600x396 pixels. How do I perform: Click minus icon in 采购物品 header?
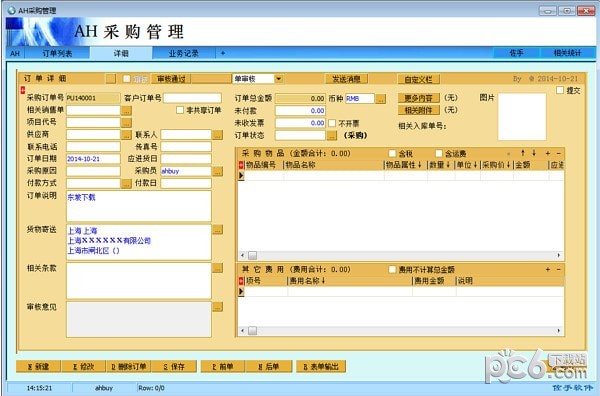pos(558,153)
